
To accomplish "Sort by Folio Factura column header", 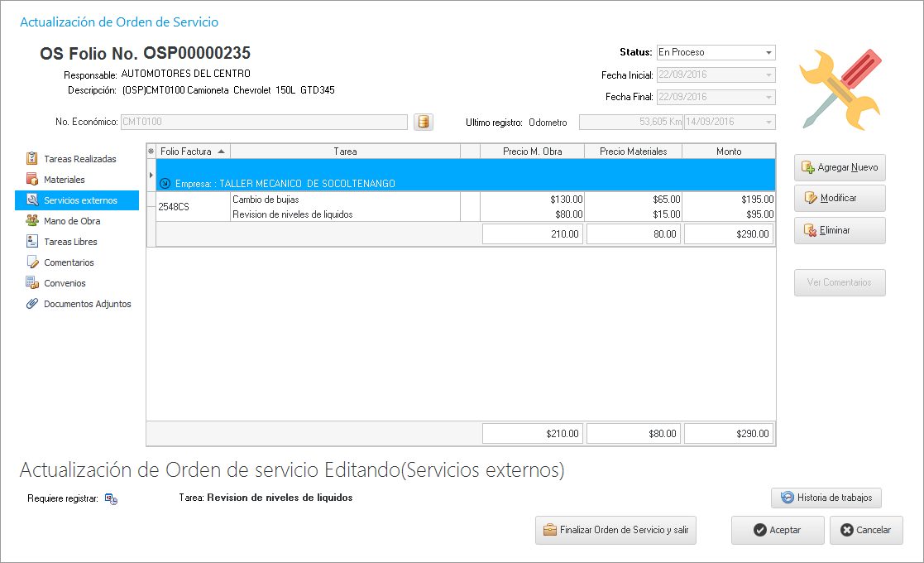I will [x=192, y=152].
